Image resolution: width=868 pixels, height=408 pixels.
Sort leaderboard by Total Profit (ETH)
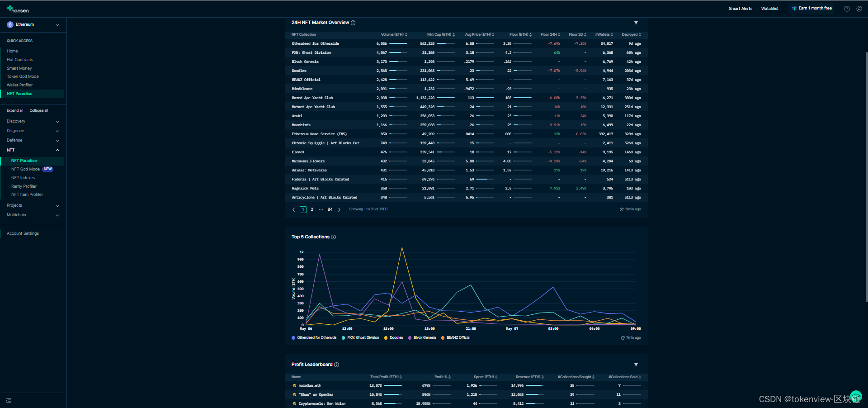click(386, 377)
